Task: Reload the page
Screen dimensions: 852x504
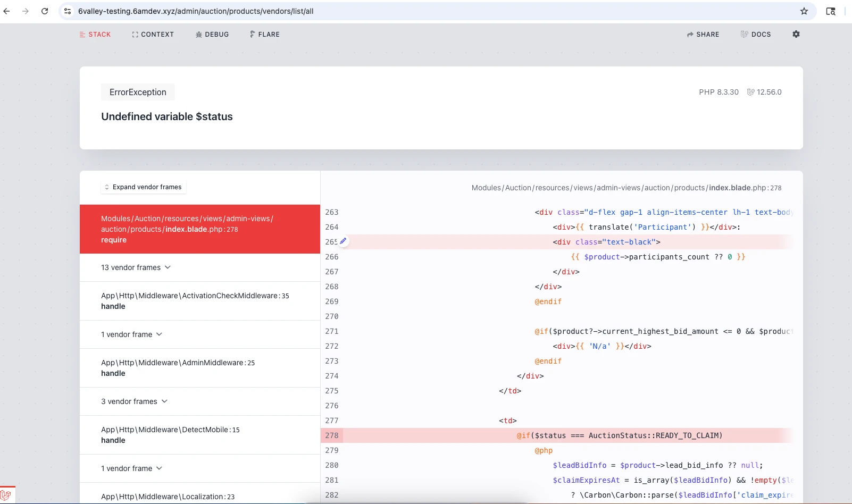Action: [45, 11]
